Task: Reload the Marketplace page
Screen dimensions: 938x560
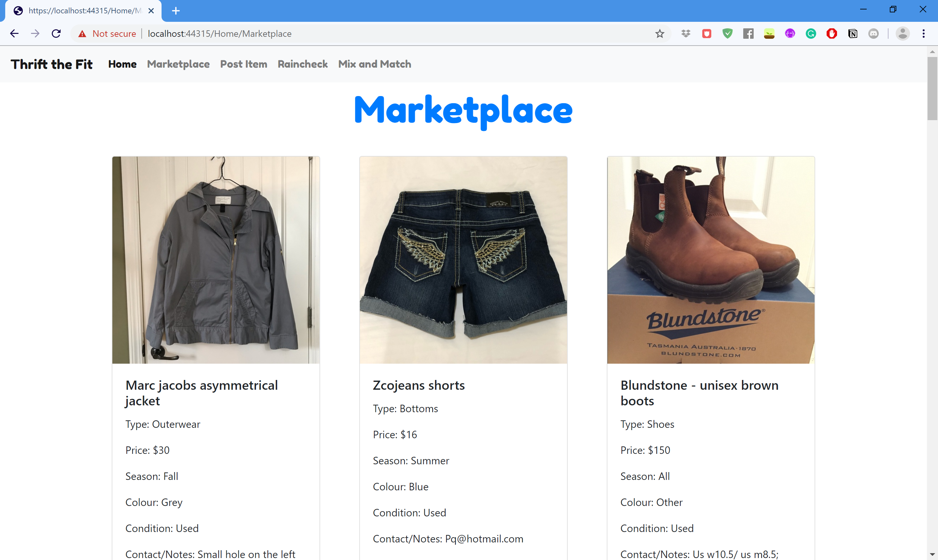Action: tap(56, 34)
